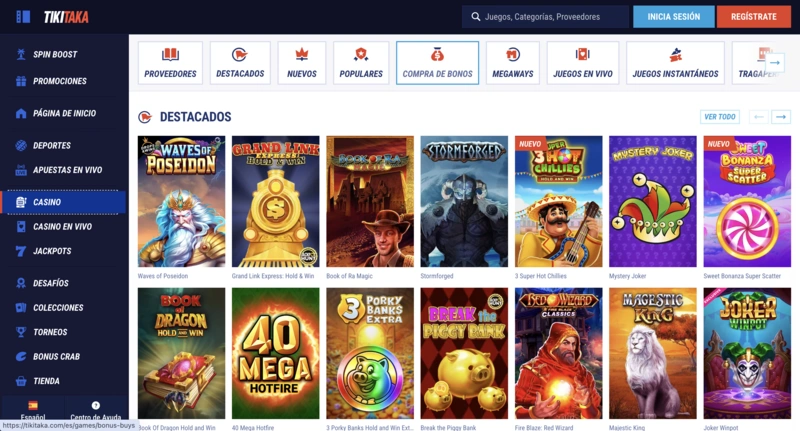
Task: Select Jackpots icon in sidebar
Action: tap(21, 251)
